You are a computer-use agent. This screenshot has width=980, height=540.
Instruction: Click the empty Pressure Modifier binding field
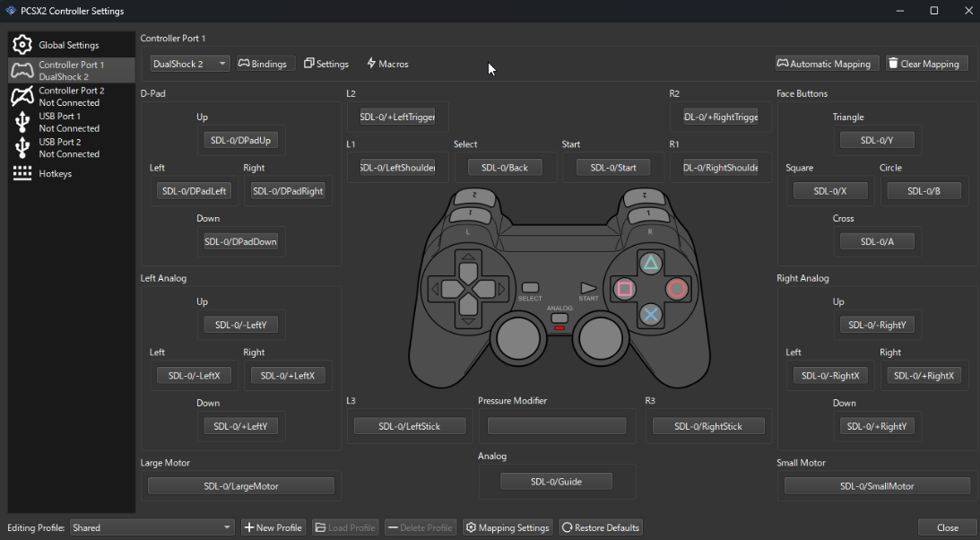pyautogui.click(x=556, y=425)
